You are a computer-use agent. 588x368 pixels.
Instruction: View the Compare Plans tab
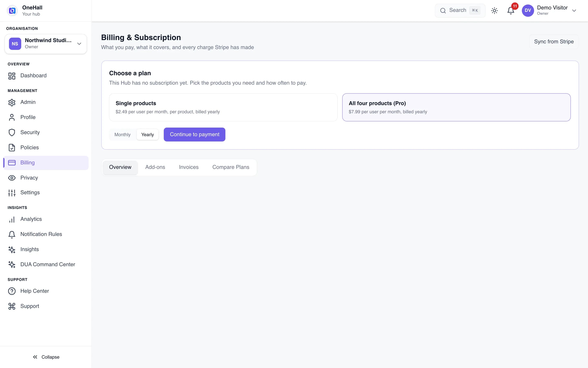pos(231,167)
